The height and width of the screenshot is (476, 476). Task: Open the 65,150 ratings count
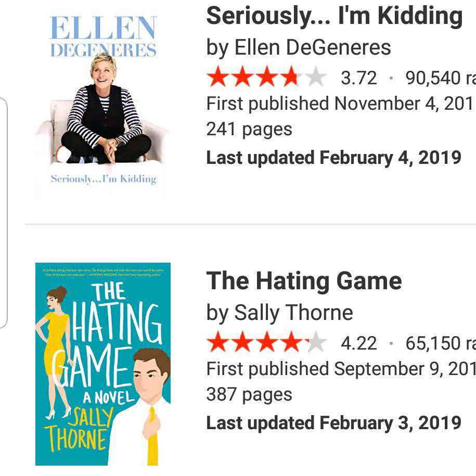point(437,343)
